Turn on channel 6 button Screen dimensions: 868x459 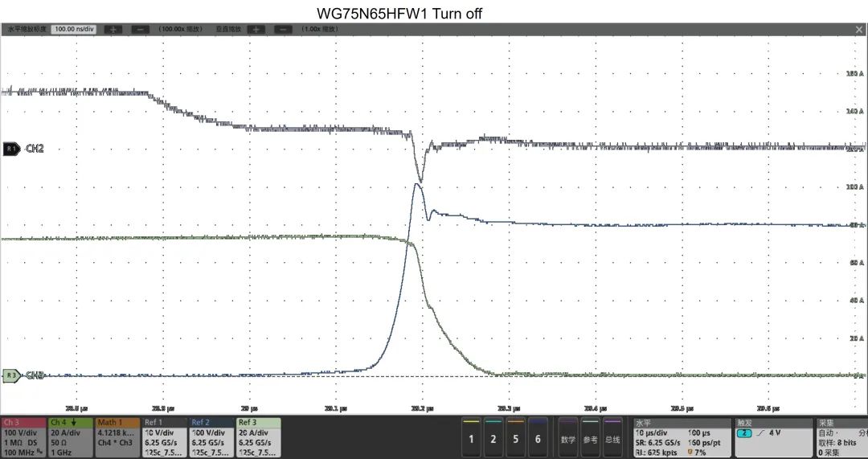point(538,437)
